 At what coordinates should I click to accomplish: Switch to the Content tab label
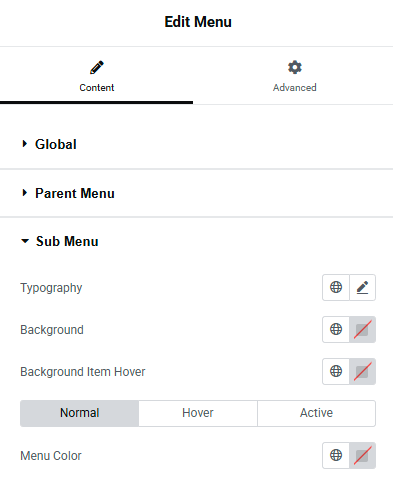tap(97, 88)
